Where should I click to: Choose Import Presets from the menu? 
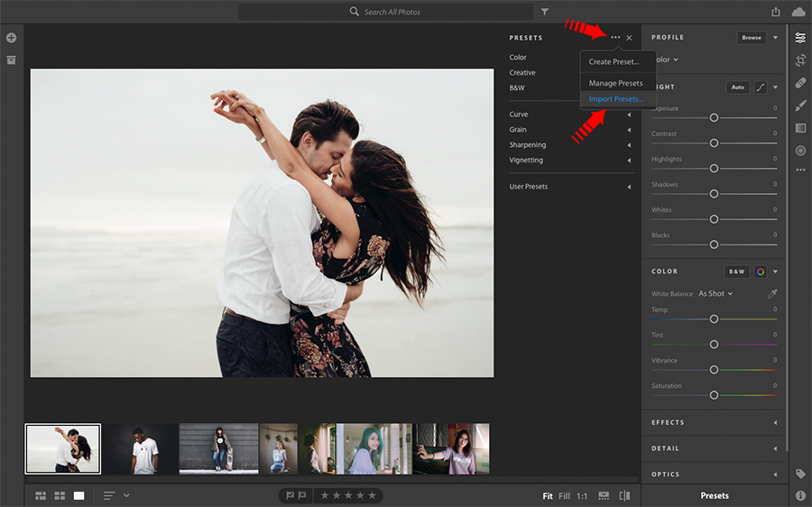tap(616, 99)
